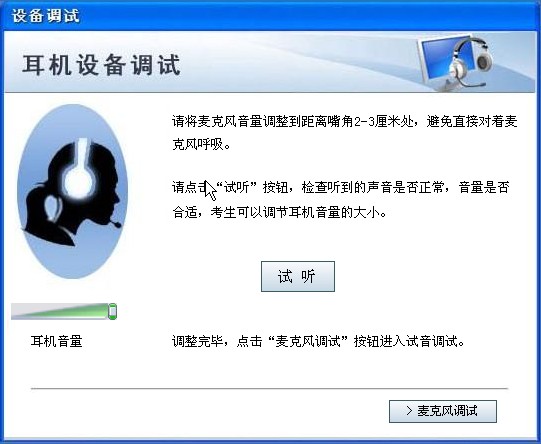
Task: Set volume low at slider's thin end
Action: point(17,315)
